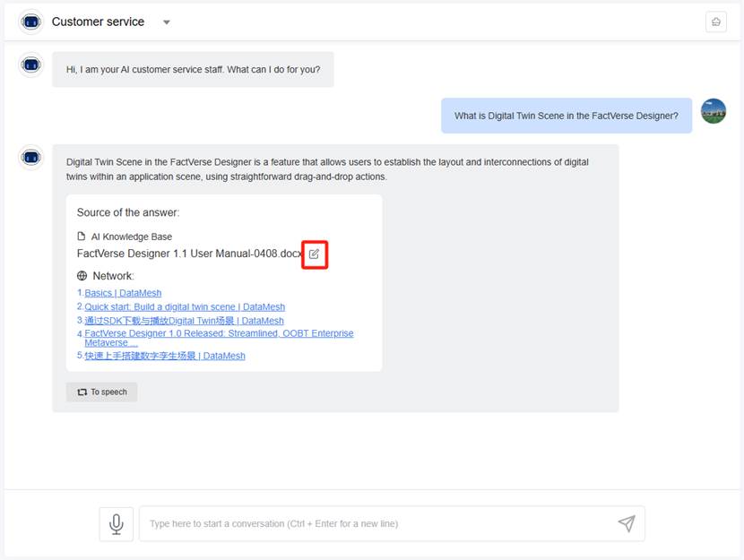Click the paper plane send icon

pos(627,523)
